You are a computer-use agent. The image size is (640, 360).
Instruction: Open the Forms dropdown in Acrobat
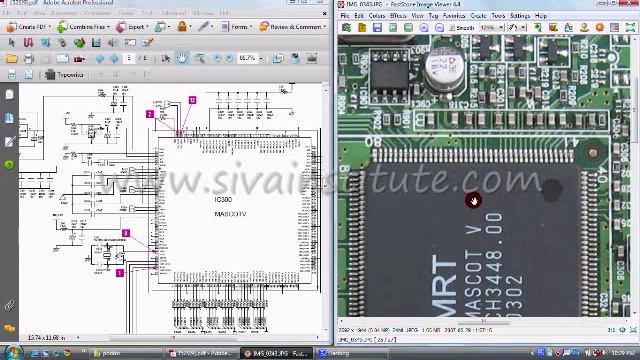tap(236, 27)
